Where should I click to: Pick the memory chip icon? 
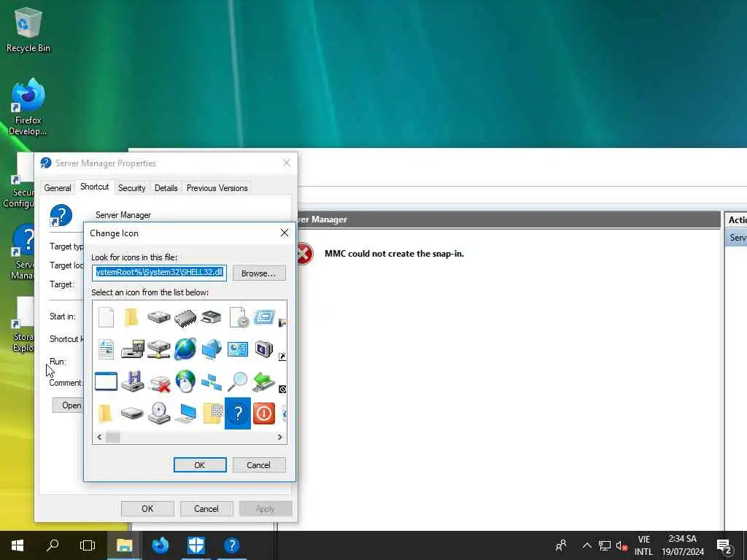[x=185, y=318]
